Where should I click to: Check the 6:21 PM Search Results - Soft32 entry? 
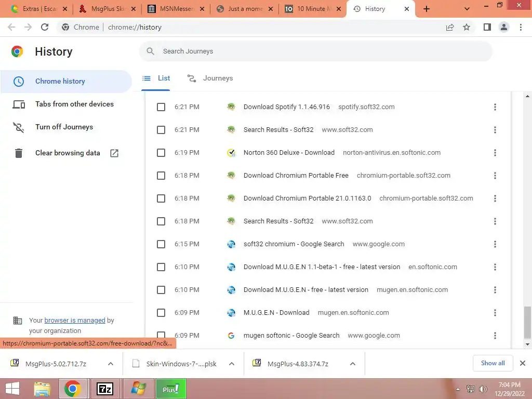tap(161, 130)
